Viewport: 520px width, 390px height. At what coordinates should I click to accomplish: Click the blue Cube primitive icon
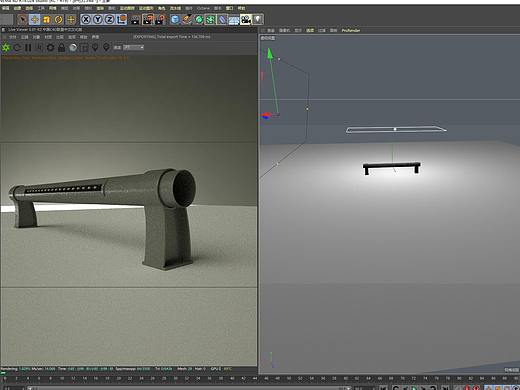tap(175, 20)
